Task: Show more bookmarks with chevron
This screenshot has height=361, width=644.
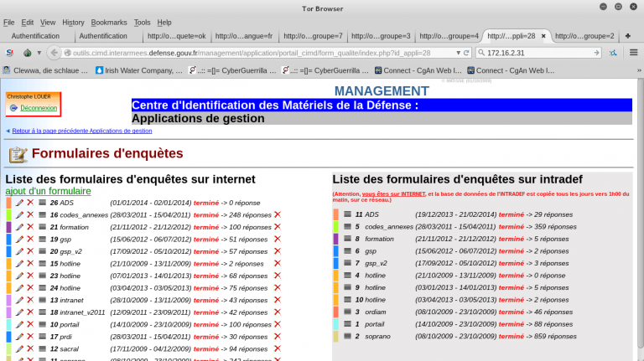Action: tap(639, 70)
